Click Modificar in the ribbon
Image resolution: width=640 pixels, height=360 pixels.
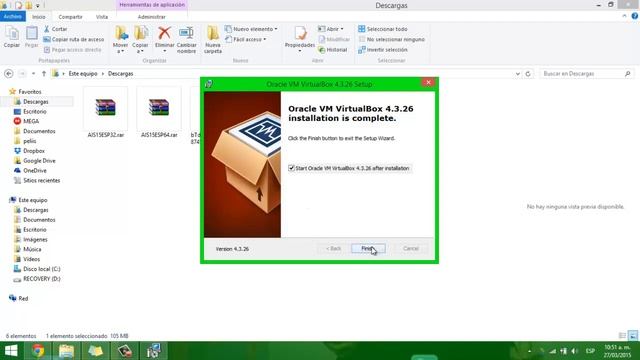tap(334, 39)
